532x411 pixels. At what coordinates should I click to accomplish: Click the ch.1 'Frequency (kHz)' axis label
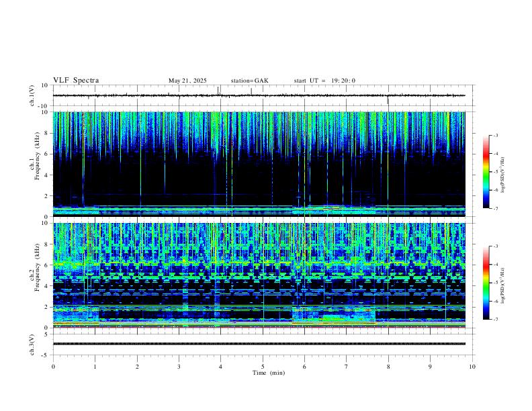pyautogui.click(x=38, y=156)
